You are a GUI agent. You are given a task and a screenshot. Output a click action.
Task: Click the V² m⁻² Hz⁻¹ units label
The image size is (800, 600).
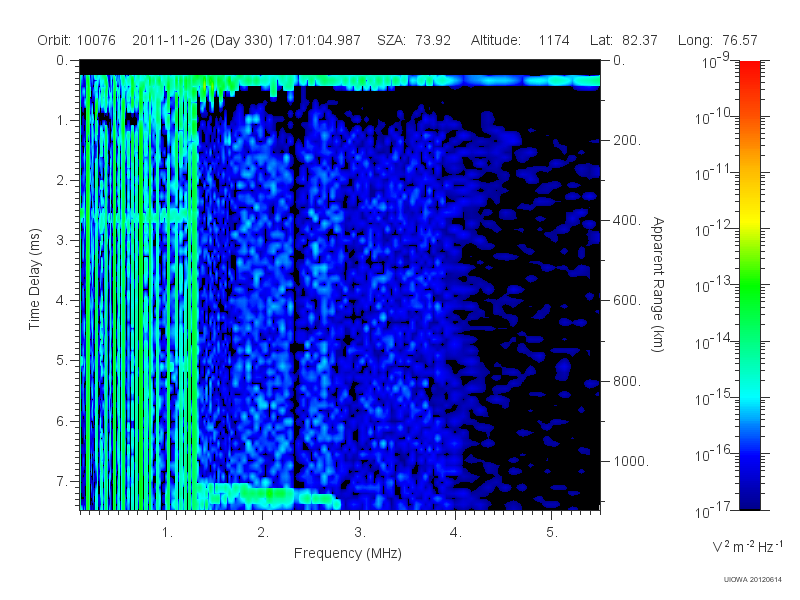coord(747,547)
